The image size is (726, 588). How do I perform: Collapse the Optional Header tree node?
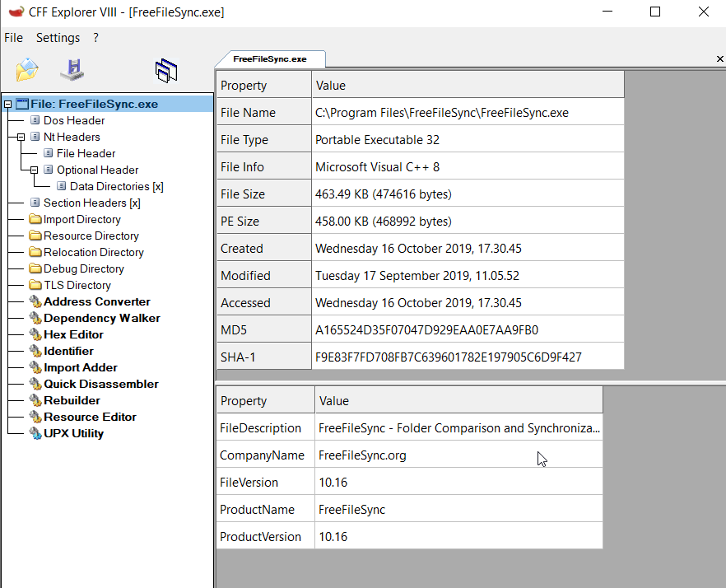(35, 170)
